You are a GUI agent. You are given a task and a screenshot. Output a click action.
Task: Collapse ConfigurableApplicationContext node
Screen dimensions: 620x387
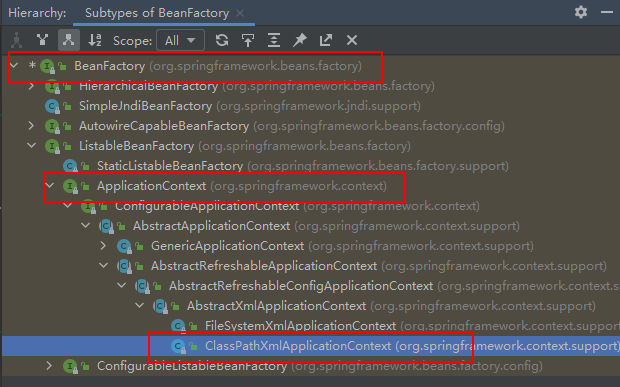pos(68,206)
